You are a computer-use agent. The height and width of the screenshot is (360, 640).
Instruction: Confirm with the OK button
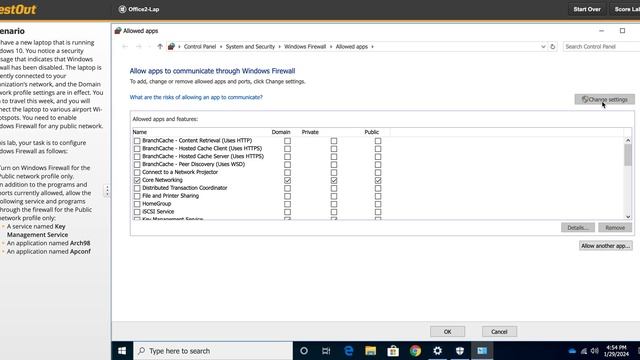447,331
